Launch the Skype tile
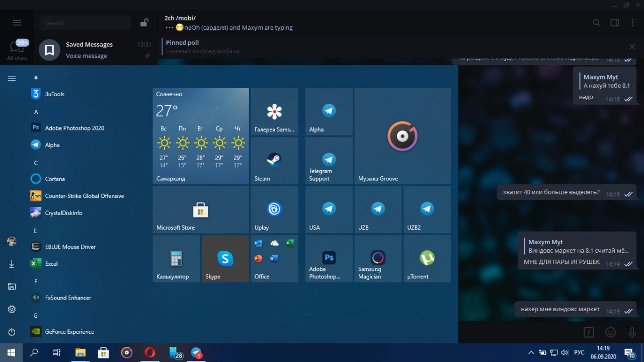This screenshot has height=362, width=644. pyautogui.click(x=225, y=259)
